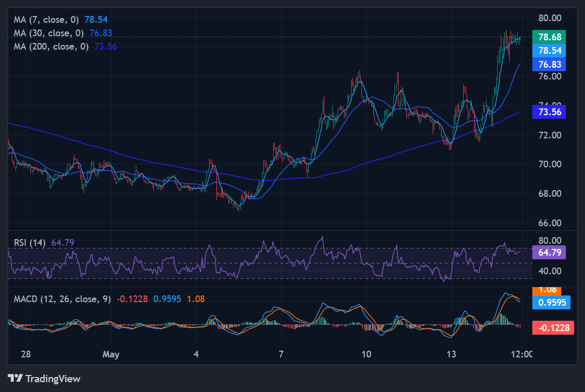This screenshot has height=392, width=585.
Task: Click the May label on time axis
Action: point(111,354)
